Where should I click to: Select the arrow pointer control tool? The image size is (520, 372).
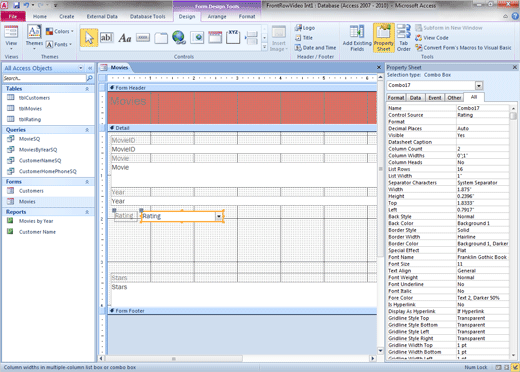(89, 38)
